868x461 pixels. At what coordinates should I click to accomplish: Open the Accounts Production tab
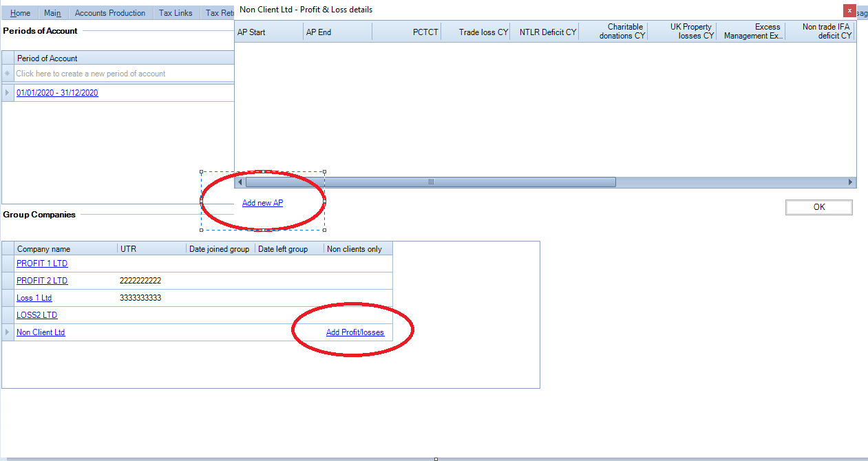[110, 13]
